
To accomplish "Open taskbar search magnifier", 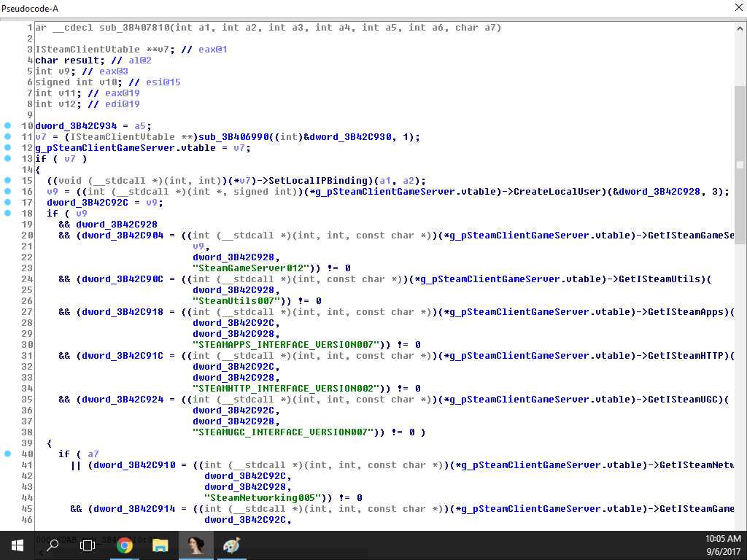I will [53, 545].
